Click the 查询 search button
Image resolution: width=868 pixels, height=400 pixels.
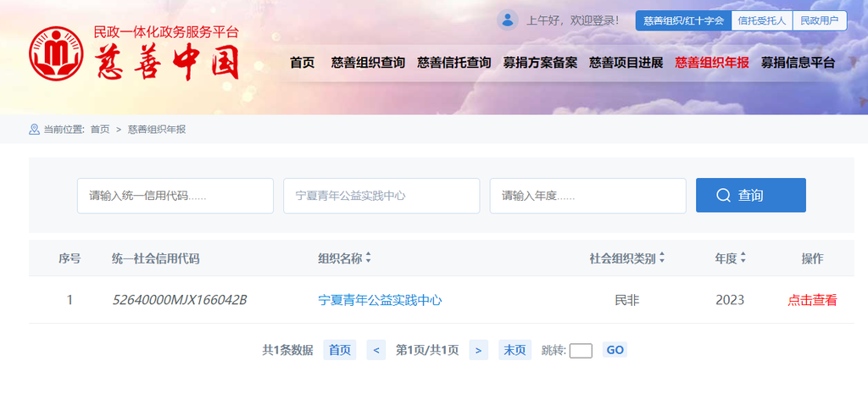coord(751,195)
